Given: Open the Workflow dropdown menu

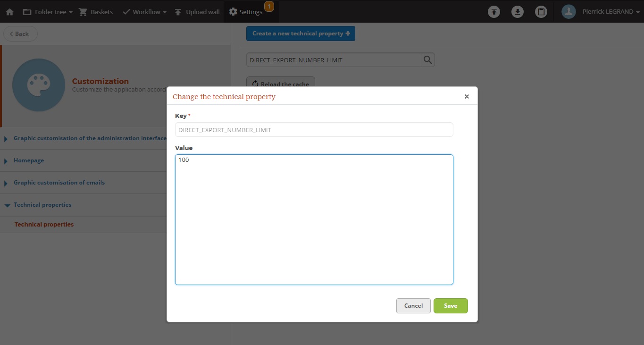Looking at the screenshot, I should [144, 12].
